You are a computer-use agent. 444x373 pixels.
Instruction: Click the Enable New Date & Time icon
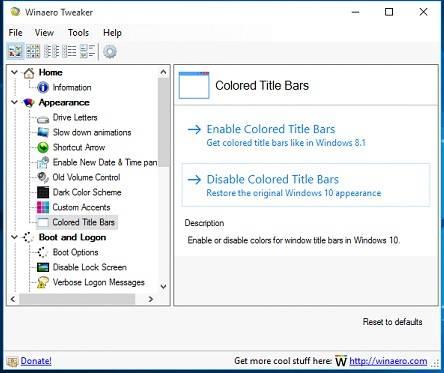[x=43, y=162]
